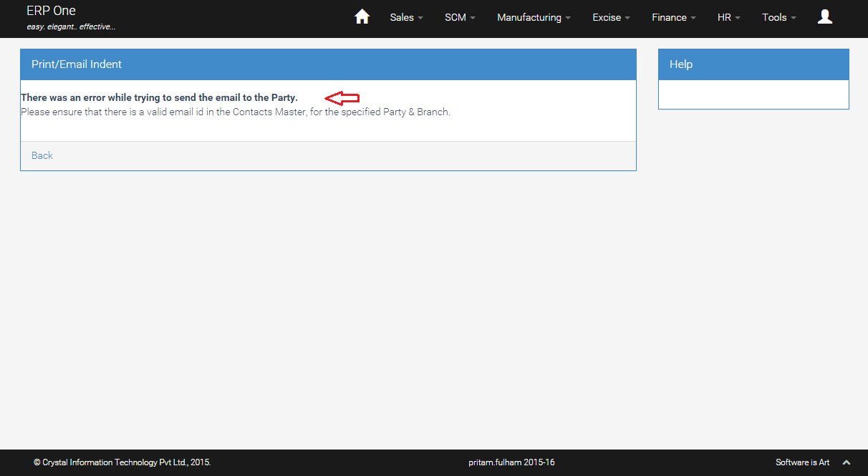Expand the Excise menu
The width and height of the screenshot is (868, 476).
pos(607,17)
